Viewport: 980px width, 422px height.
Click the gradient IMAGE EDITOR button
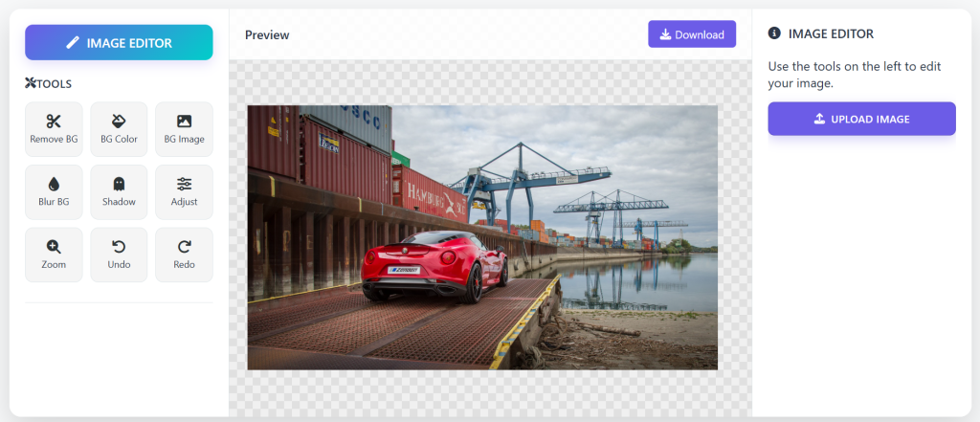point(119,42)
